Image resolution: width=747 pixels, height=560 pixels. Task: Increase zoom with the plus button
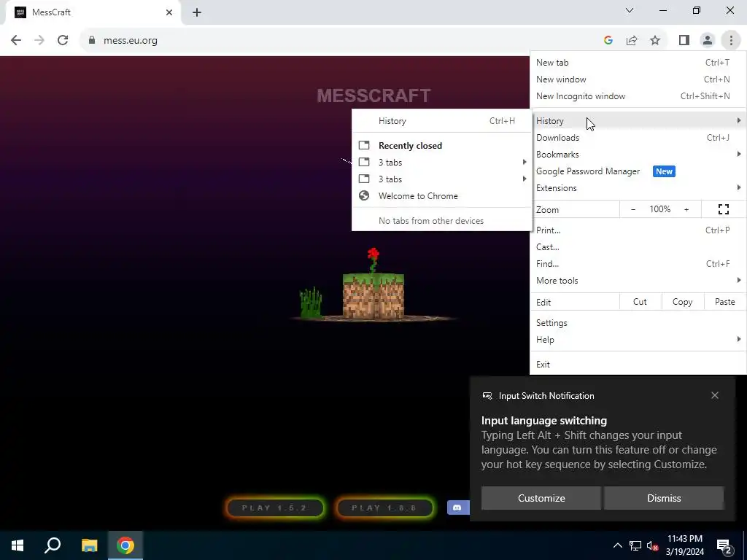[686, 209]
